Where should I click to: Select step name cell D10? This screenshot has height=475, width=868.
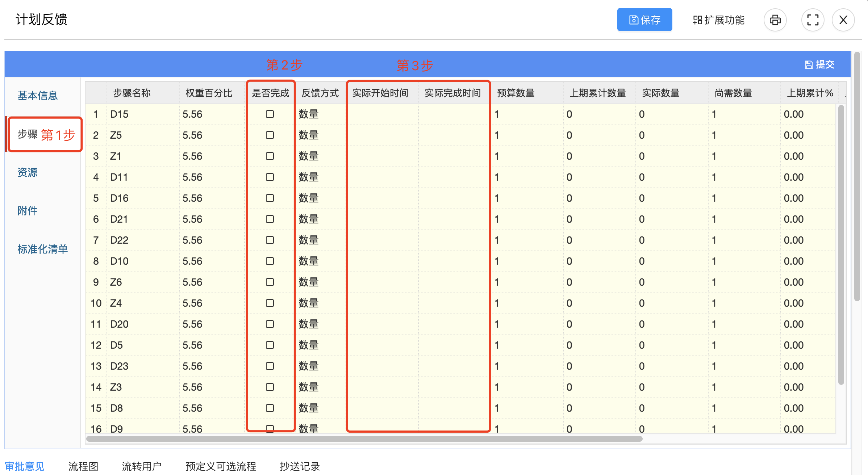pos(143,261)
